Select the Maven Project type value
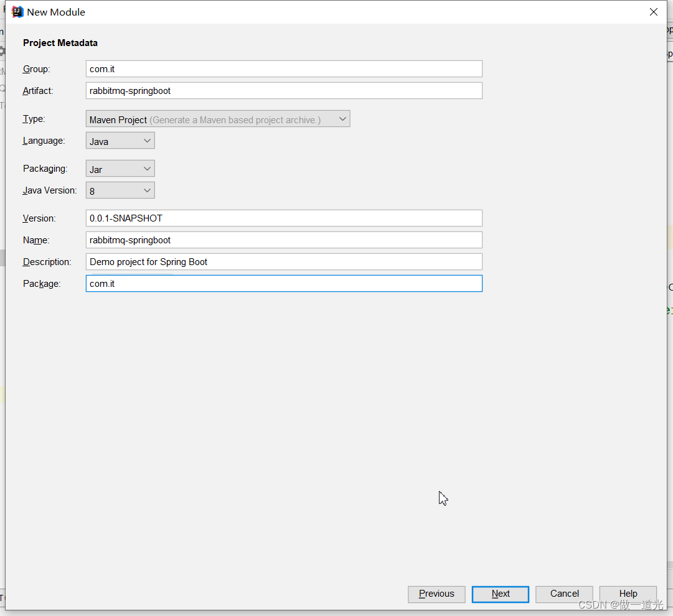This screenshot has width=673, height=616. (x=118, y=119)
